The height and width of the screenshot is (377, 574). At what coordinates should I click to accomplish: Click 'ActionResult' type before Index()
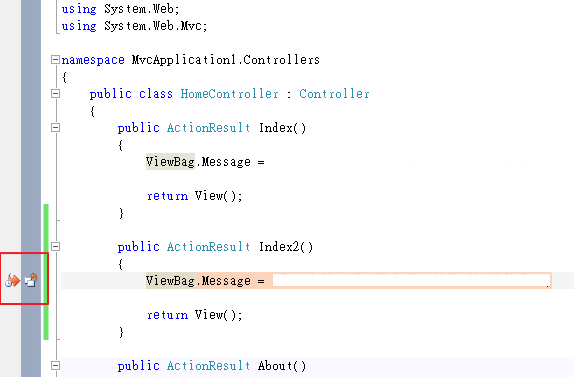209,128
